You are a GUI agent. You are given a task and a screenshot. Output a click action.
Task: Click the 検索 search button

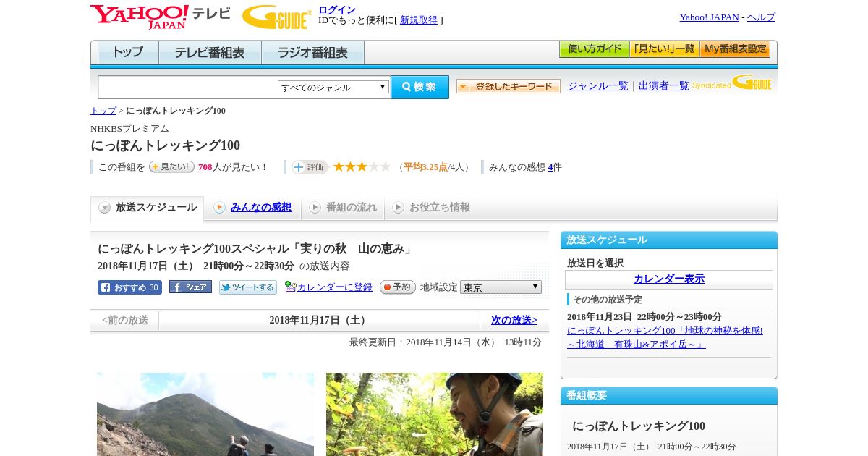pos(420,87)
